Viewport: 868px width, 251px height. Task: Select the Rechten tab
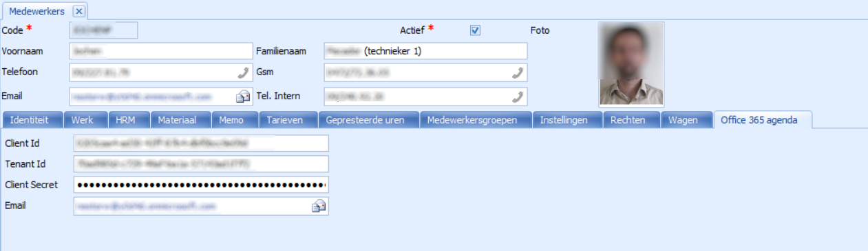coord(631,120)
